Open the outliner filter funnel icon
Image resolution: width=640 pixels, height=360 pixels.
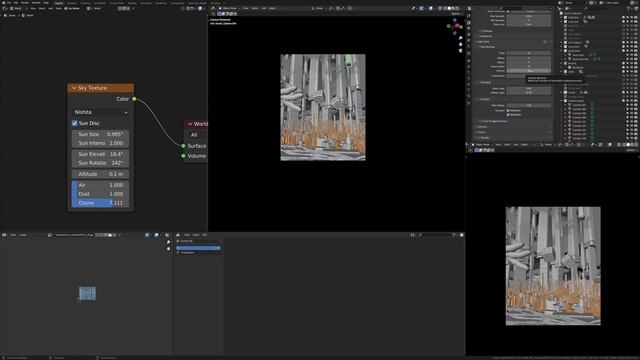pyautogui.click(x=629, y=8)
